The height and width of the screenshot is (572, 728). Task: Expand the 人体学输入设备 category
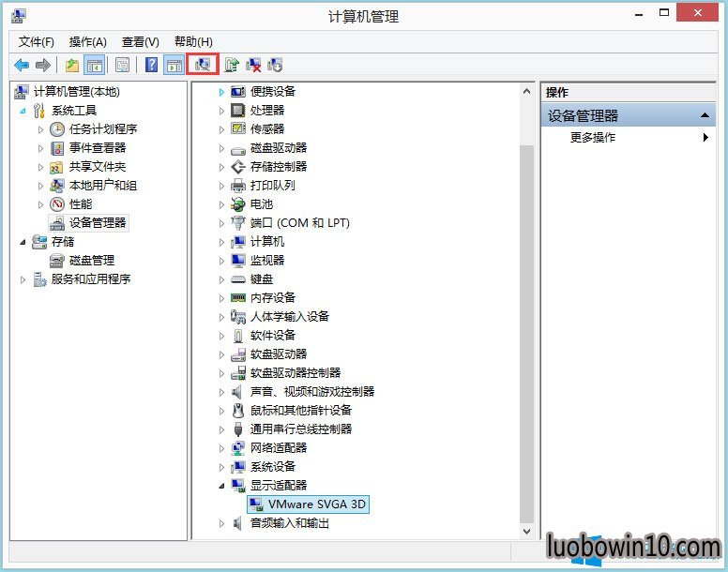[x=221, y=317]
